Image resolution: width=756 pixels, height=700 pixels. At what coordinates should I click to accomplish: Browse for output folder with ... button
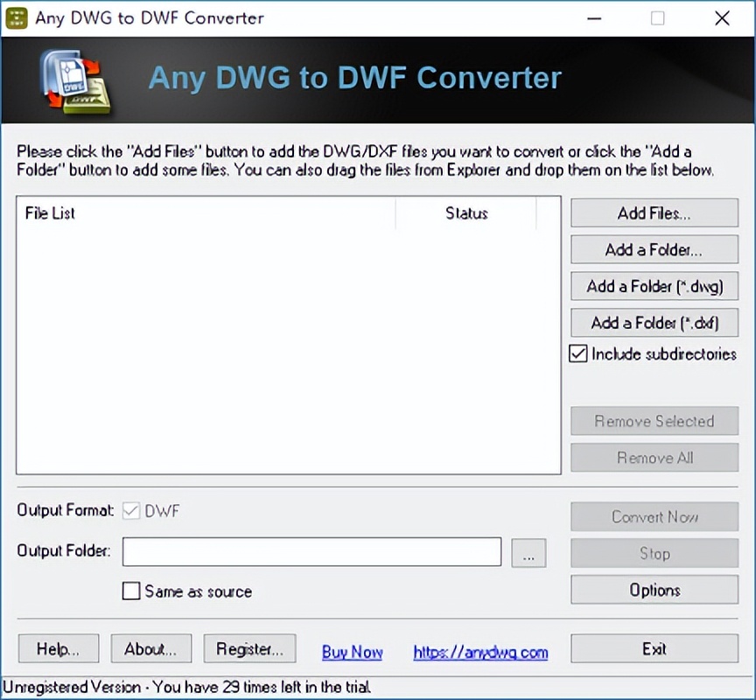click(x=528, y=553)
